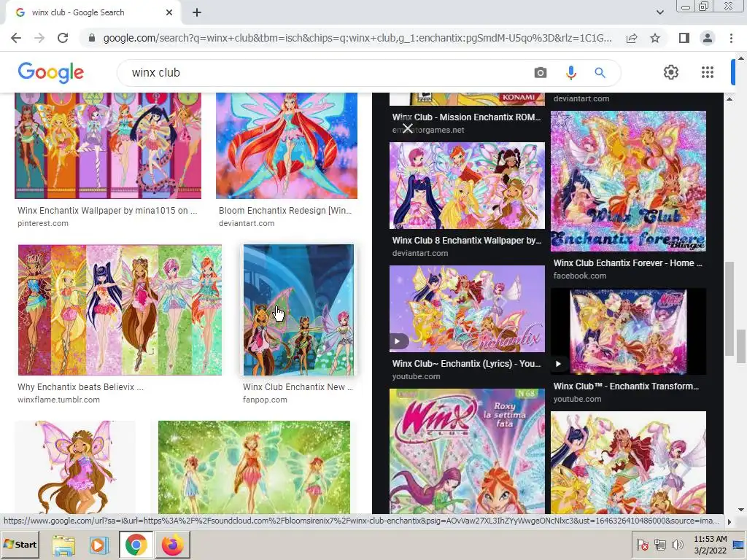Viewport: 747px width, 560px height.
Task: Play Winx Club Enchantix Lyrics video thumbnail
Action: point(467,308)
